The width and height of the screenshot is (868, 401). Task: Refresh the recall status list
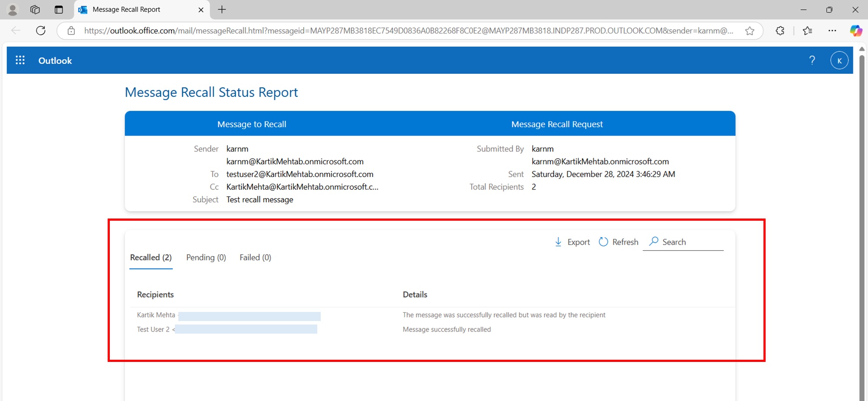point(618,242)
